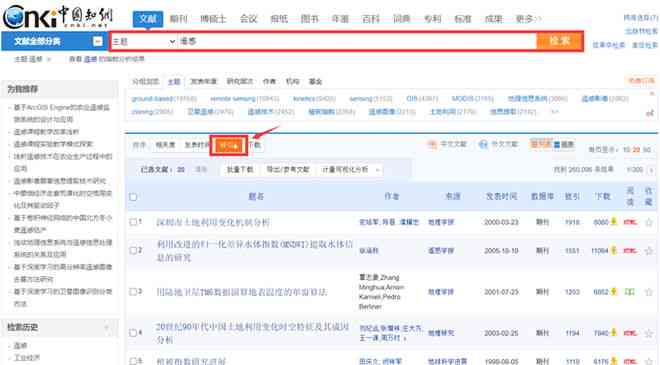This screenshot has width=660, height=365.
Task: Open paper 用陆地卫星TM6数据演算地表温度的单窗算法
Action: [242, 292]
